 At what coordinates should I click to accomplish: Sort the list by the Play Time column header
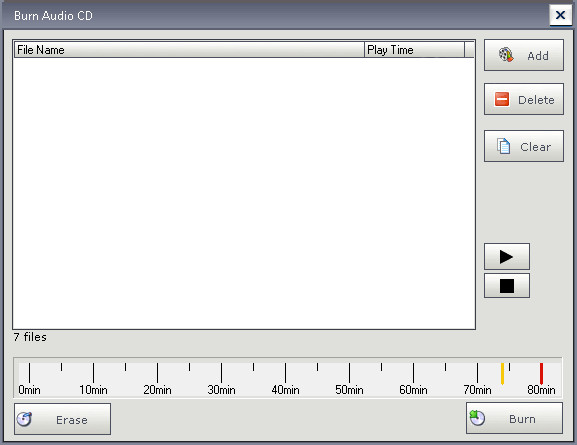tap(414, 50)
